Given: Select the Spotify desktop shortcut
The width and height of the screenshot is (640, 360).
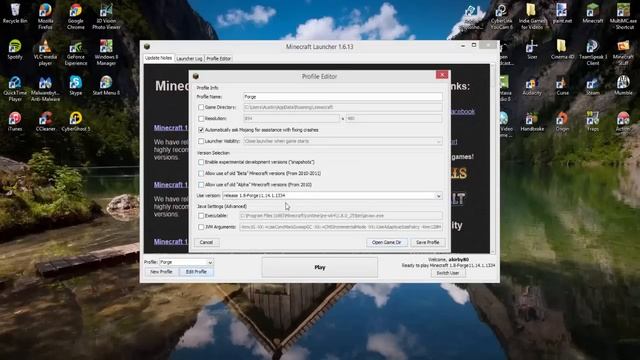Looking at the screenshot, I should point(15,49).
